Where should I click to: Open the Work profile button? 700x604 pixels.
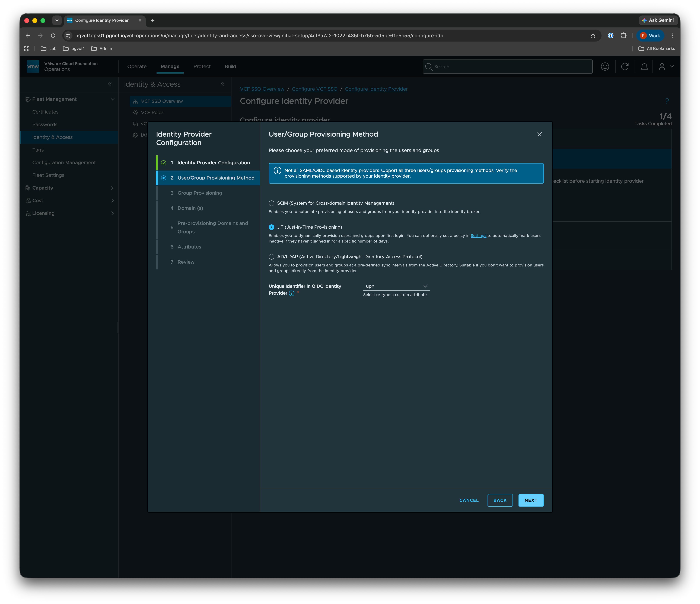click(x=650, y=36)
